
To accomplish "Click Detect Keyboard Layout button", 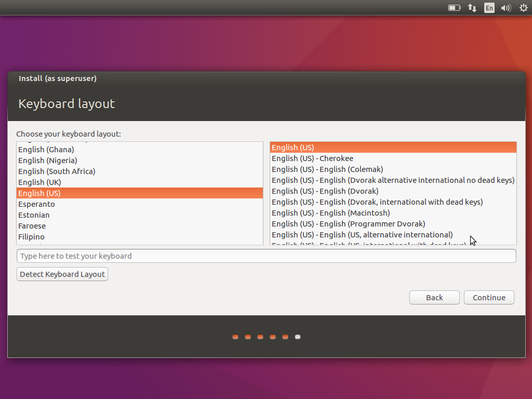I will coord(62,274).
